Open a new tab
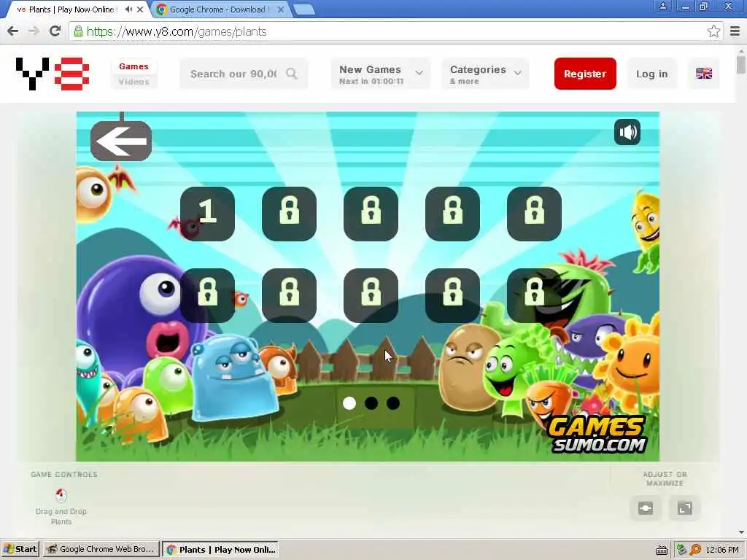Image resolution: width=747 pixels, height=560 pixels. (x=303, y=9)
